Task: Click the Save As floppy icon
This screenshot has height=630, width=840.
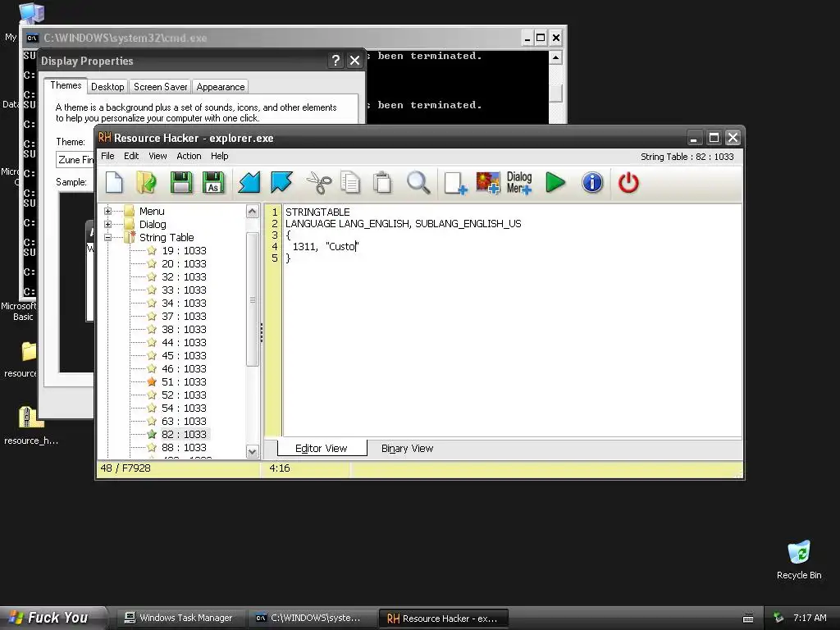Action: coord(213,183)
